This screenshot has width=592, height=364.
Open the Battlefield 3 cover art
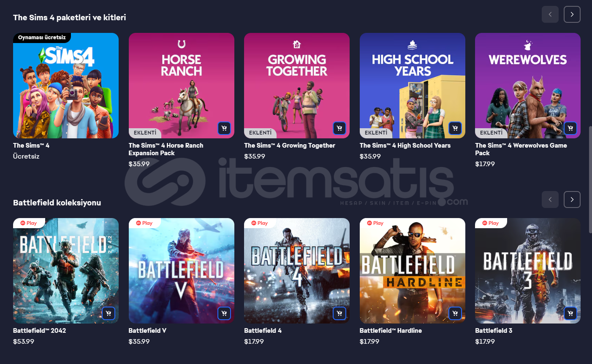click(x=528, y=271)
